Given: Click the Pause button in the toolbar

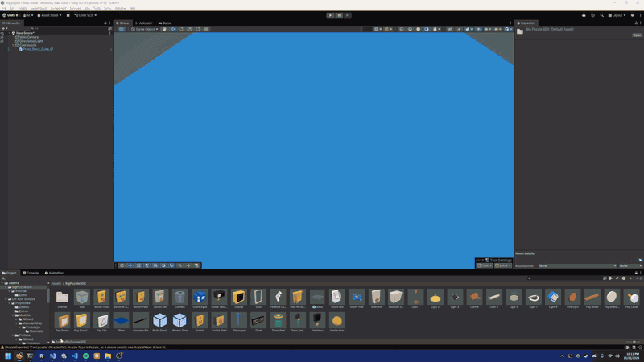Looking at the screenshot, I should pos(339,15).
